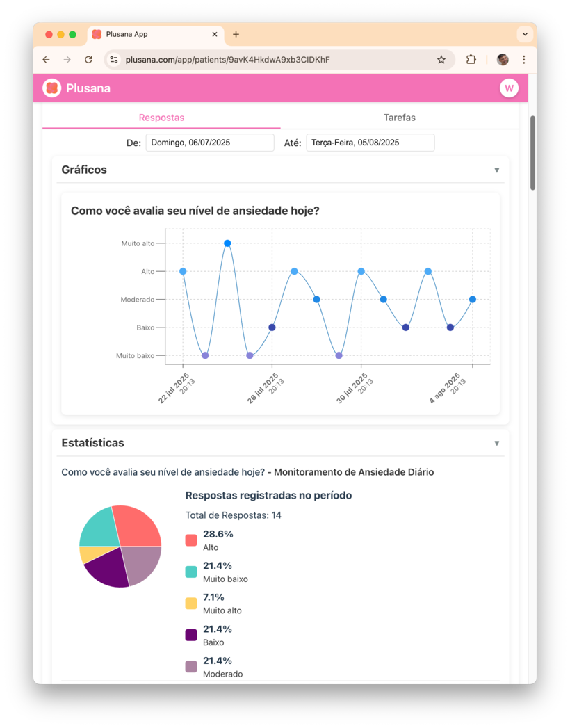Screen dimensions: 570x728
Task: Click the Até end date field
Action: pyautogui.click(x=370, y=143)
